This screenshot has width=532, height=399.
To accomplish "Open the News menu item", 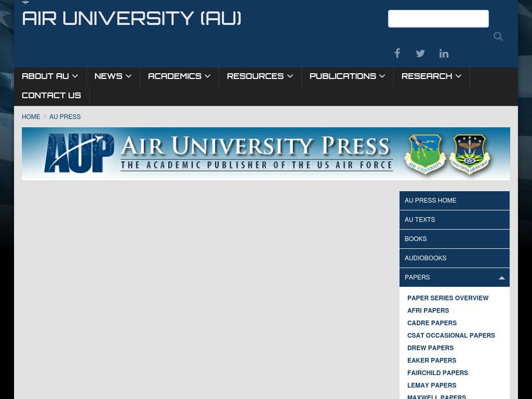I will tap(113, 76).
